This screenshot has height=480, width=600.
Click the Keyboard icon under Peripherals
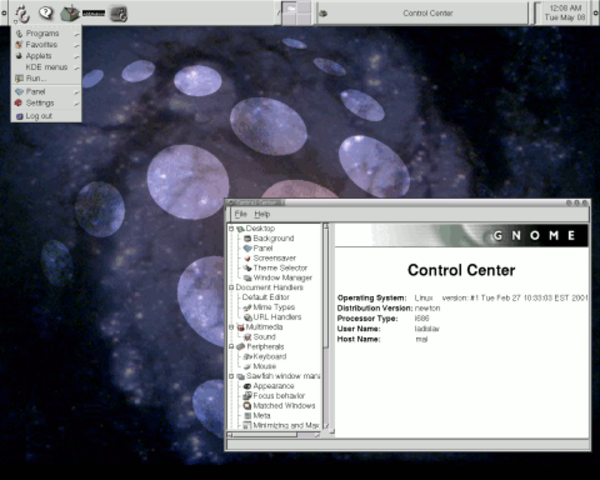tap(248, 357)
